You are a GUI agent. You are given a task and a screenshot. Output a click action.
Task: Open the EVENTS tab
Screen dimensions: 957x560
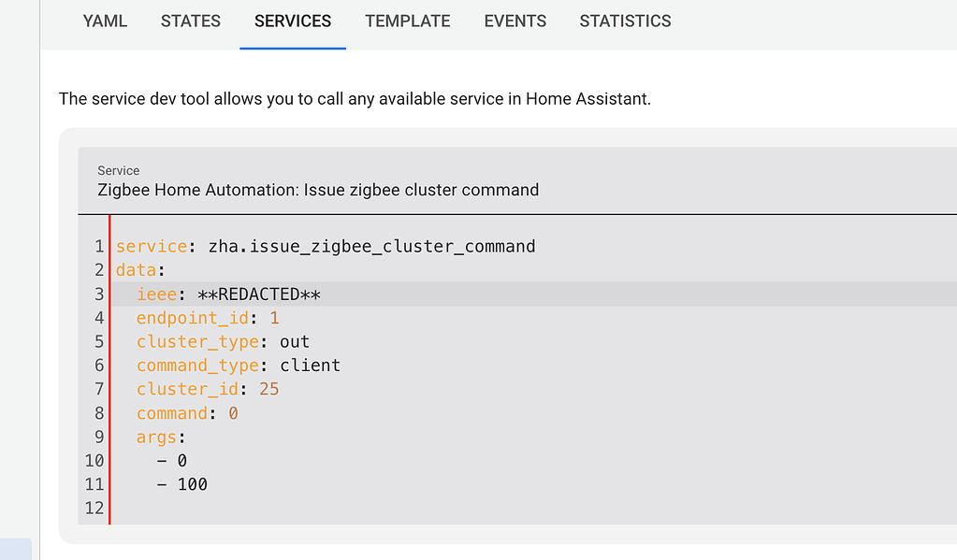(x=515, y=22)
